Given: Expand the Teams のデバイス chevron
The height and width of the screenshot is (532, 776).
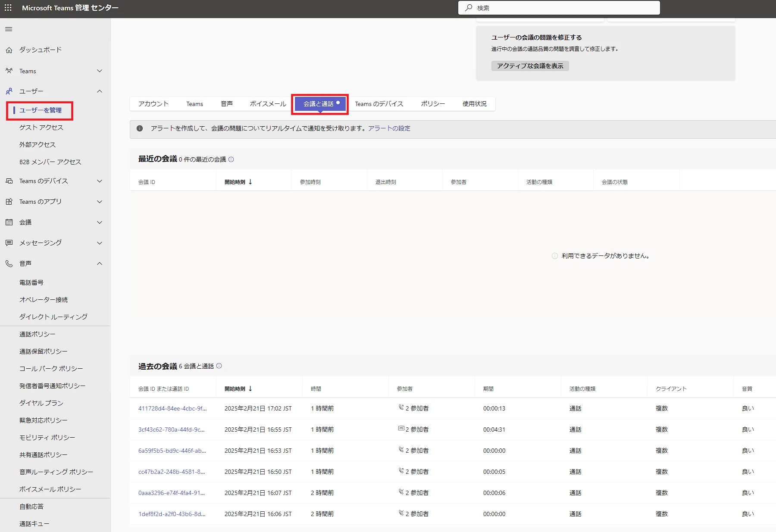Looking at the screenshot, I should pos(100,181).
